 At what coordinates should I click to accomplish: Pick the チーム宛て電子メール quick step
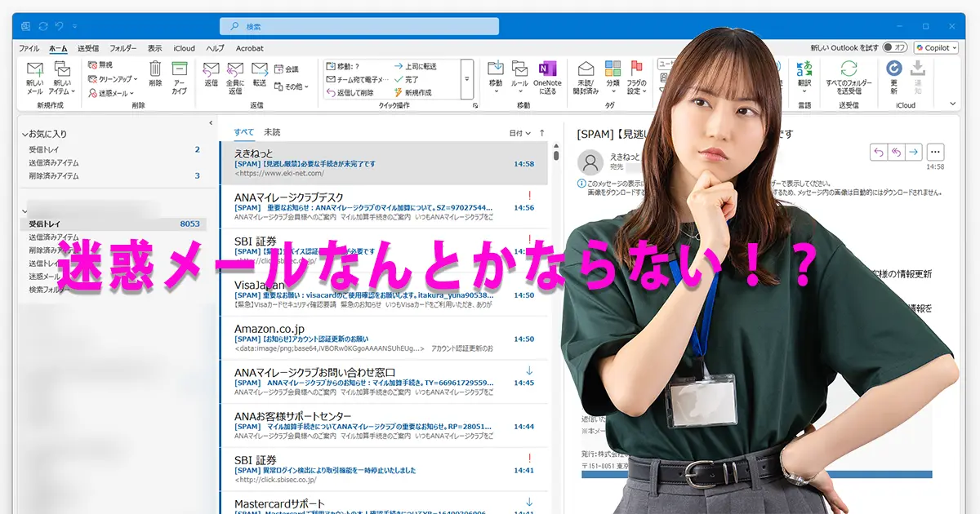[x=357, y=80]
